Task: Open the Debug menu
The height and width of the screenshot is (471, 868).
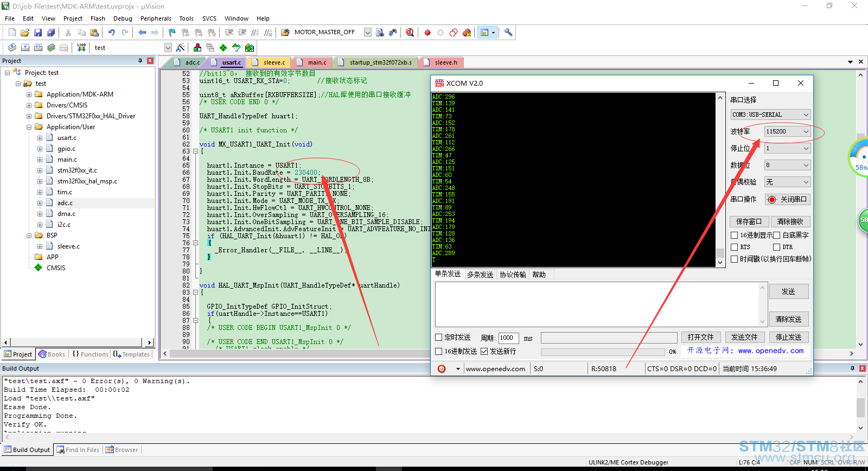Action: coord(123,18)
